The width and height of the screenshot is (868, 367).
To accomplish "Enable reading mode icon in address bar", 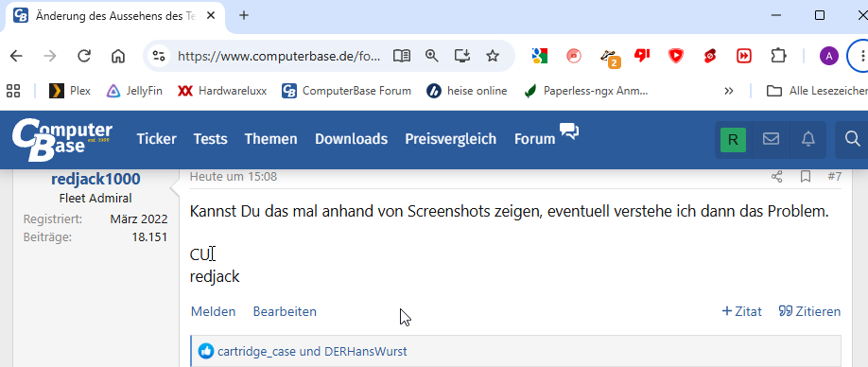I will coord(402,56).
